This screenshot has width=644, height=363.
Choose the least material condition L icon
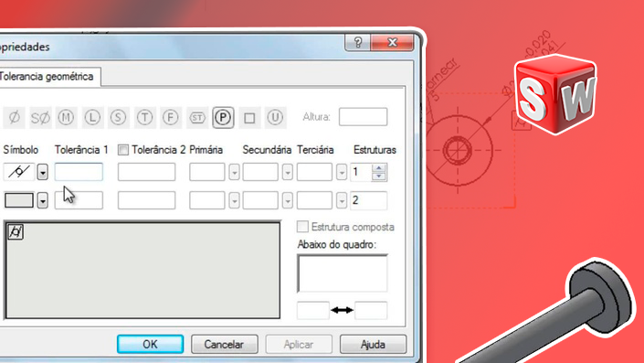point(92,118)
